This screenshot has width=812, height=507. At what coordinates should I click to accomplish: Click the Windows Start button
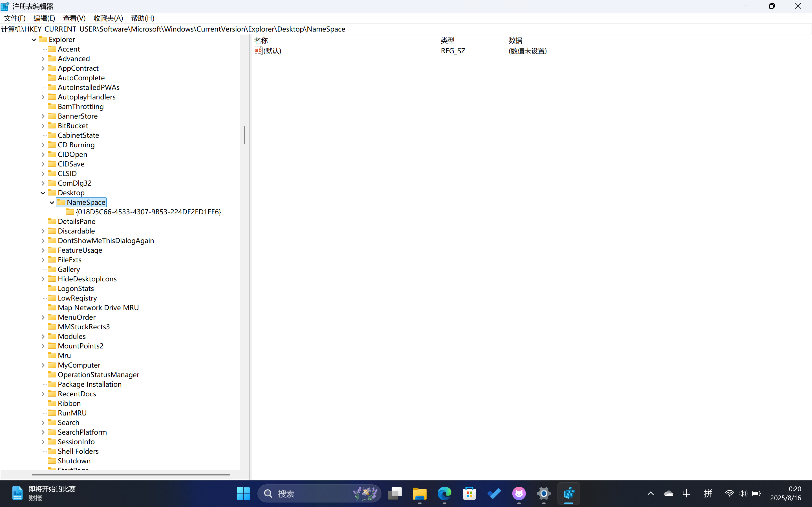(243, 493)
